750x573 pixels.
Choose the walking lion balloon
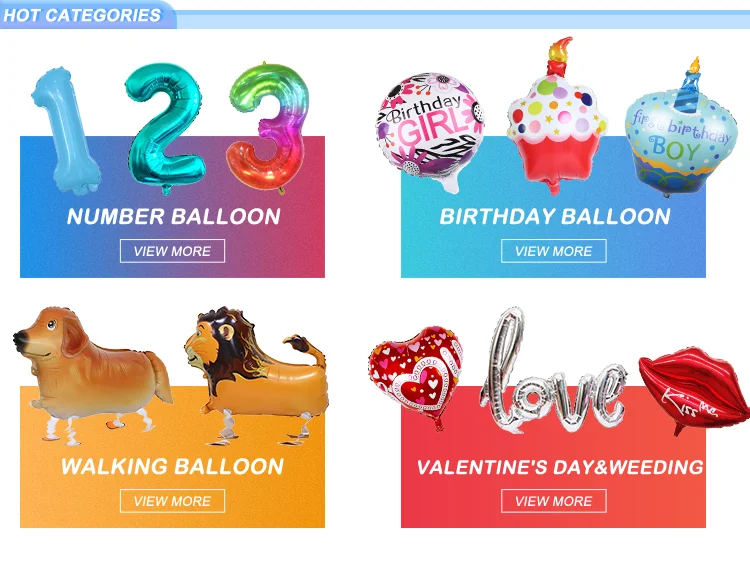[x=256, y=375]
